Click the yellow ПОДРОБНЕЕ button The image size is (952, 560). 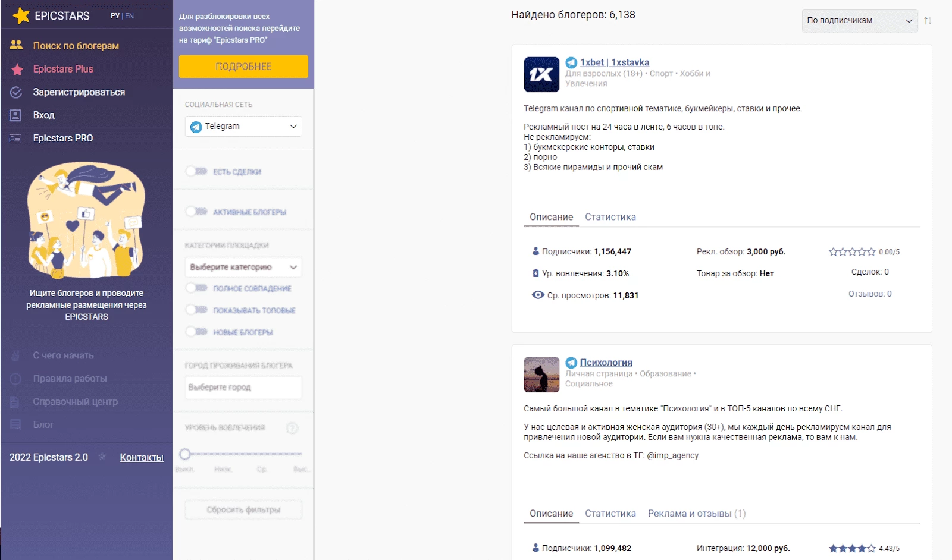point(243,67)
